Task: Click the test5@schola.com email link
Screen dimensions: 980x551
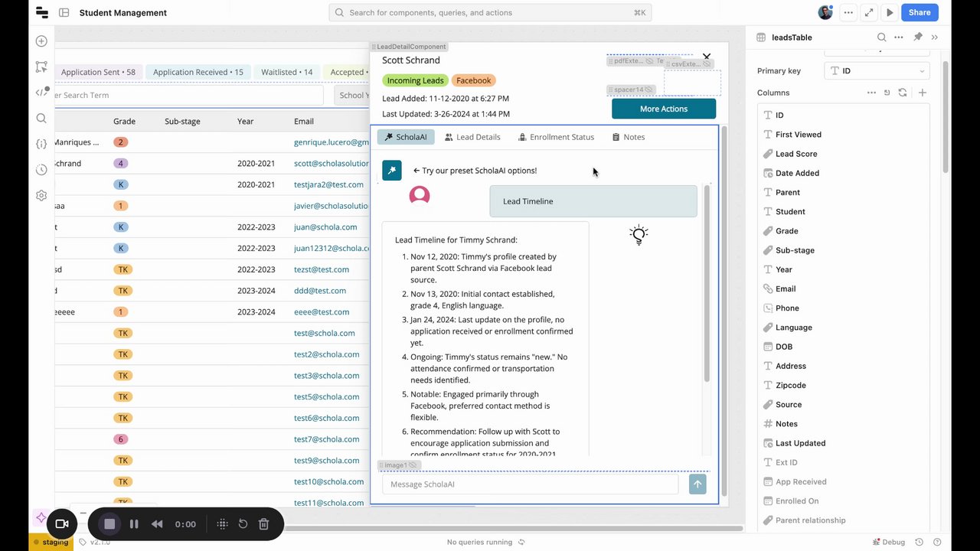Action: pyautogui.click(x=326, y=397)
